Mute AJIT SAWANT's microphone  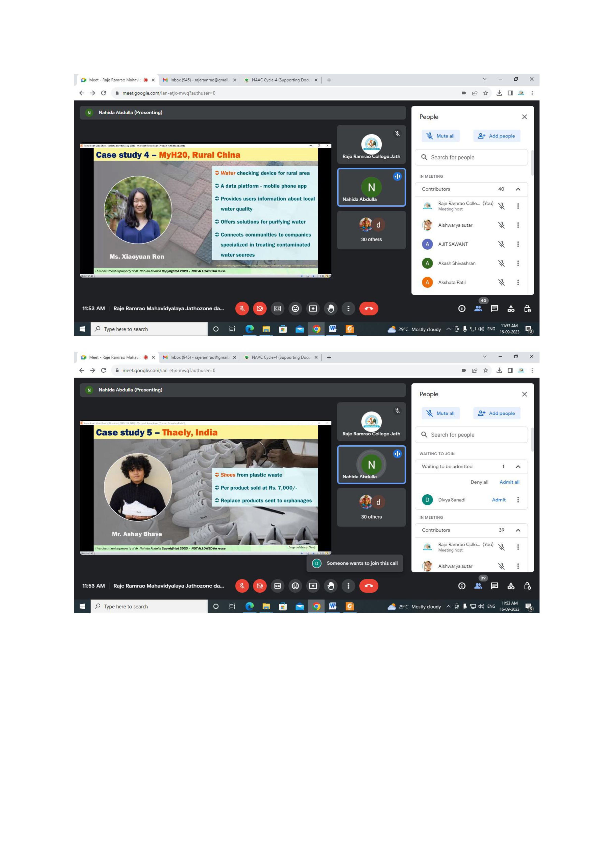(x=501, y=244)
